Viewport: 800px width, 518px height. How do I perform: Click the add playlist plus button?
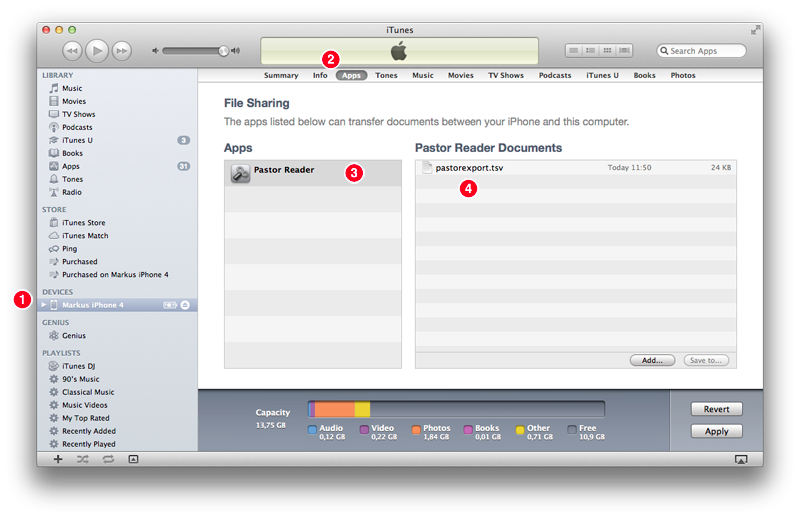pos(58,459)
